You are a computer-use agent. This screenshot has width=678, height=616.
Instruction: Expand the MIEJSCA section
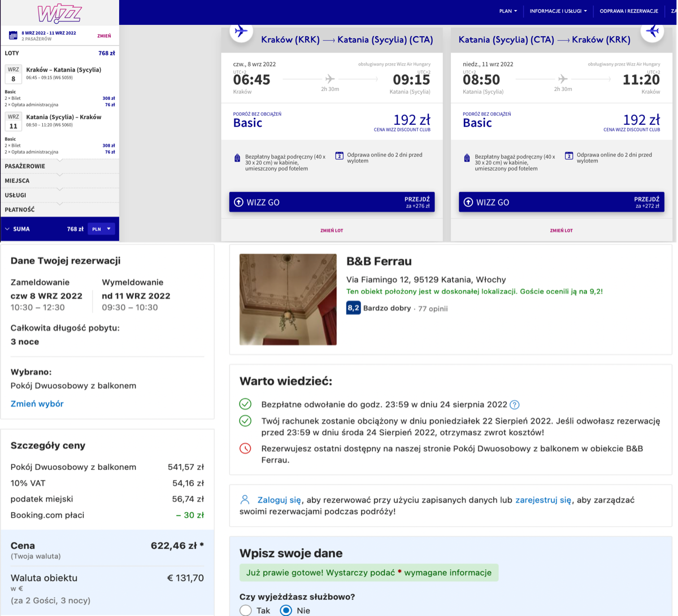click(x=59, y=181)
